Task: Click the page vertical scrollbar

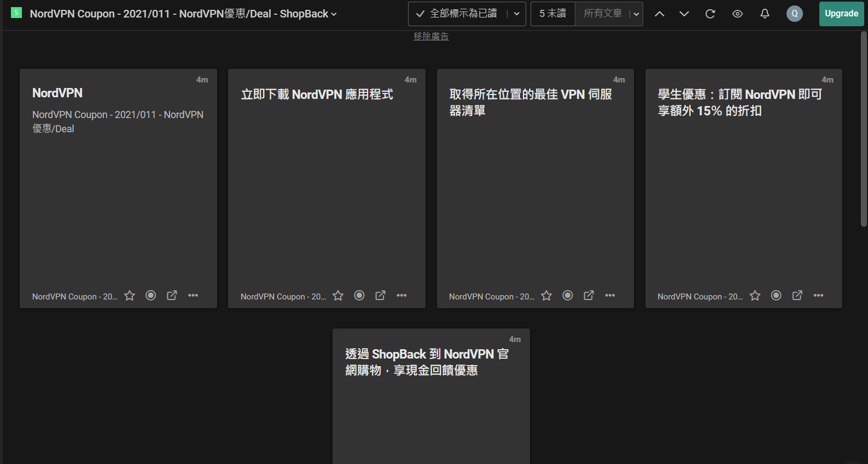Action: point(864,128)
